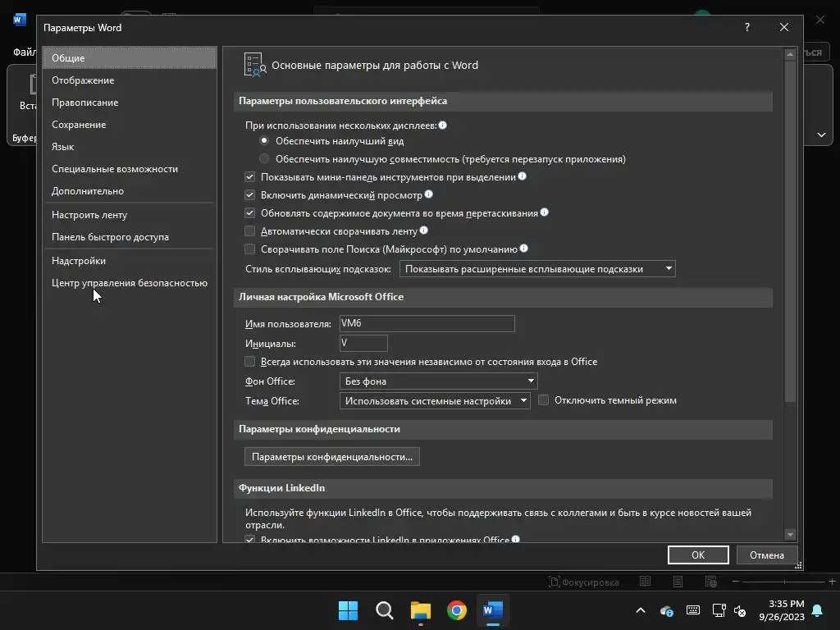Select 'Язык' category
The height and width of the screenshot is (630, 840).
coord(130,147)
